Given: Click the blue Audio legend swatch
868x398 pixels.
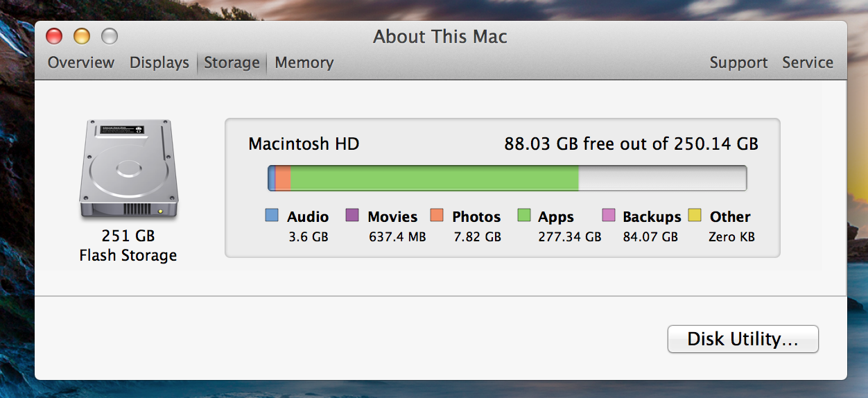Looking at the screenshot, I should click(272, 215).
